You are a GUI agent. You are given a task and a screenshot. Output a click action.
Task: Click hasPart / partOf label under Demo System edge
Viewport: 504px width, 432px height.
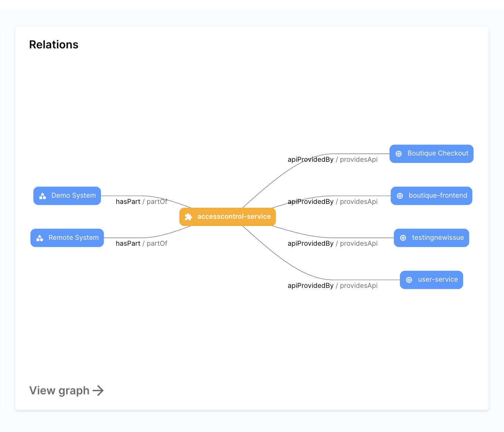point(141,202)
